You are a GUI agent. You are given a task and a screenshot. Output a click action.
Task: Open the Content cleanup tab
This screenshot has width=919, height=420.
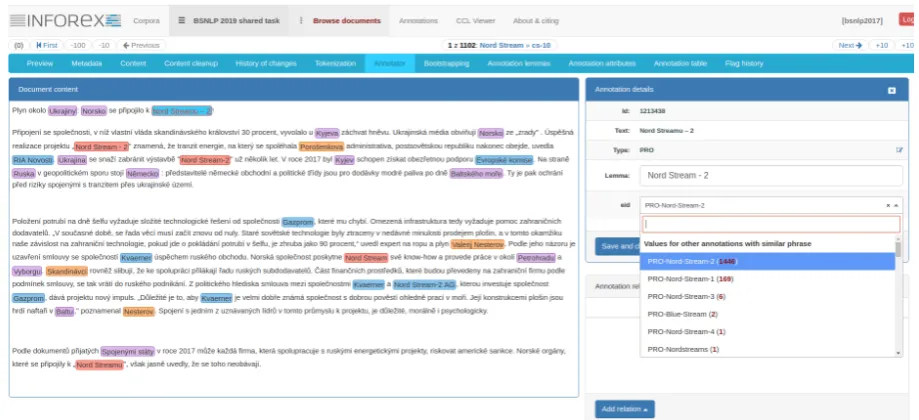pyautogui.click(x=190, y=63)
